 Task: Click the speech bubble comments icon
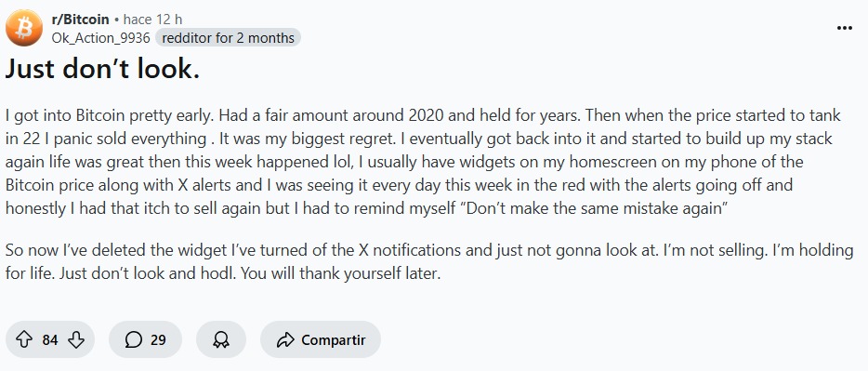134,339
